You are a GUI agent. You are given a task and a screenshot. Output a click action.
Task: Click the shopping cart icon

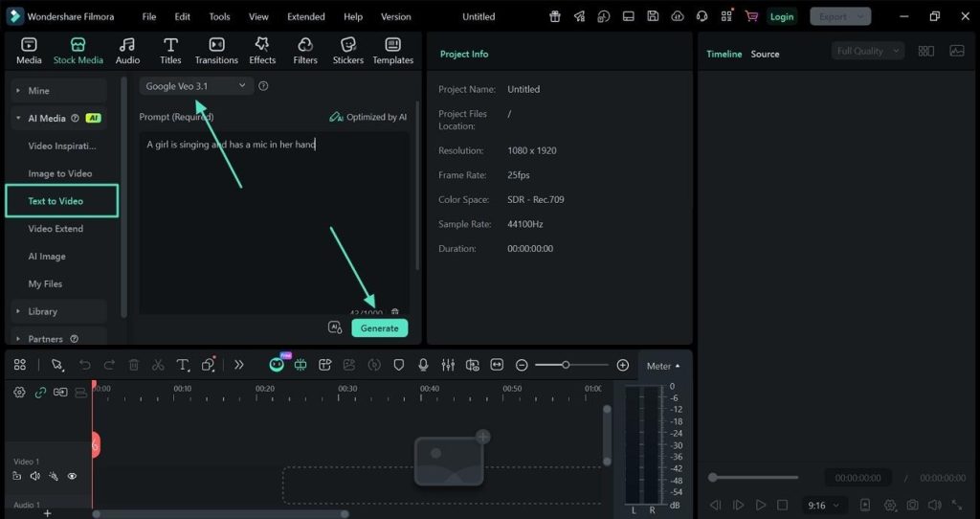click(x=751, y=16)
